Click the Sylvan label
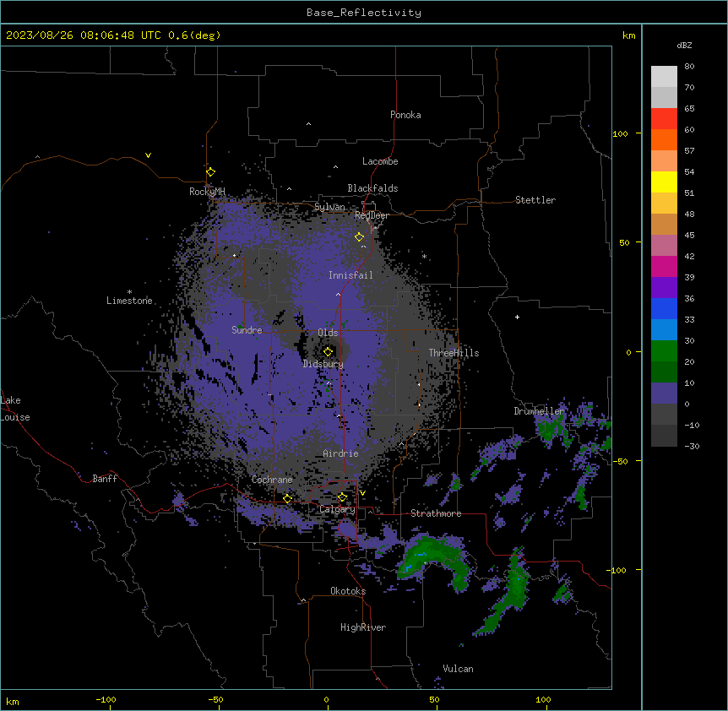Screen dimensions: 728x711 tap(329, 207)
